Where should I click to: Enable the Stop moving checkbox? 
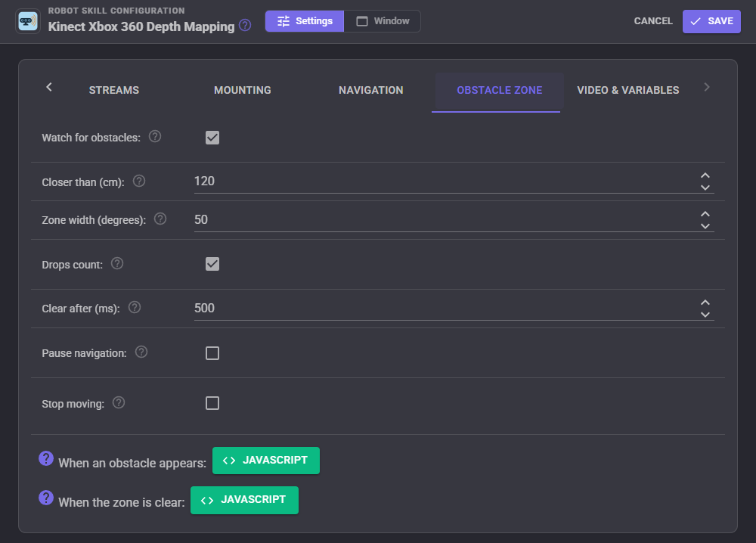coord(212,403)
